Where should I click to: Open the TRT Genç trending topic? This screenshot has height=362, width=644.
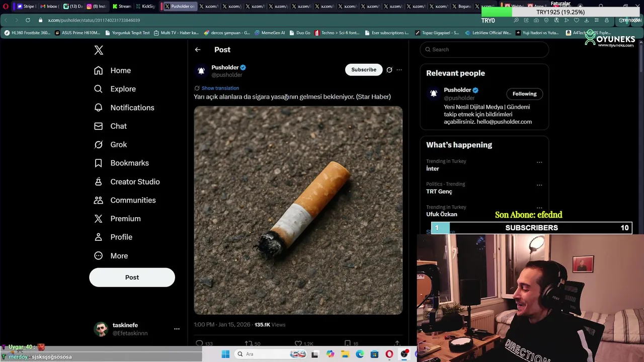click(439, 192)
